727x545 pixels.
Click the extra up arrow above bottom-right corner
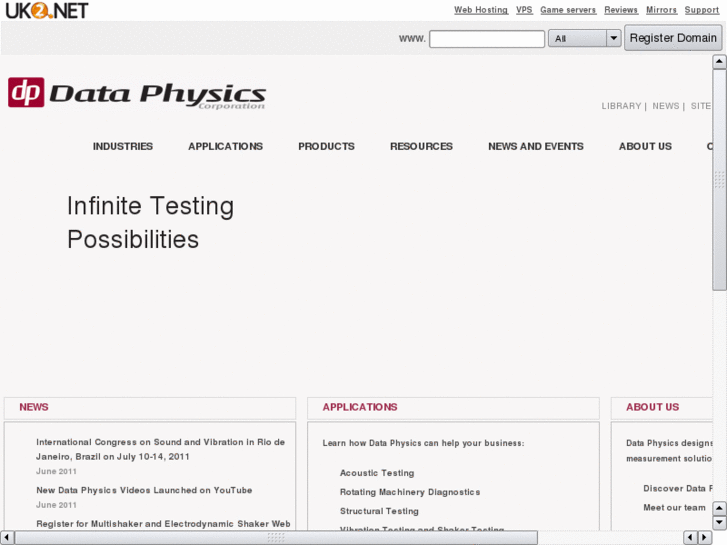click(x=719, y=508)
